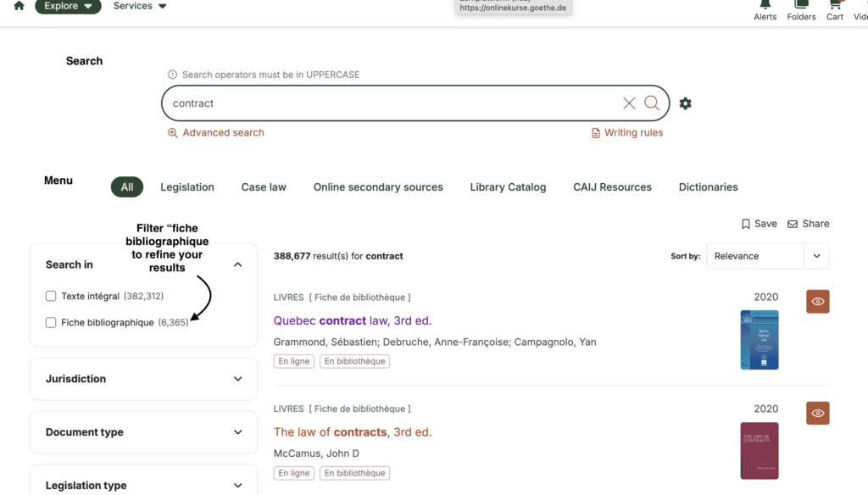The height and width of the screenshot is (495, 868).
Task: Switch to the Case law tab
Action: (264, 187)
